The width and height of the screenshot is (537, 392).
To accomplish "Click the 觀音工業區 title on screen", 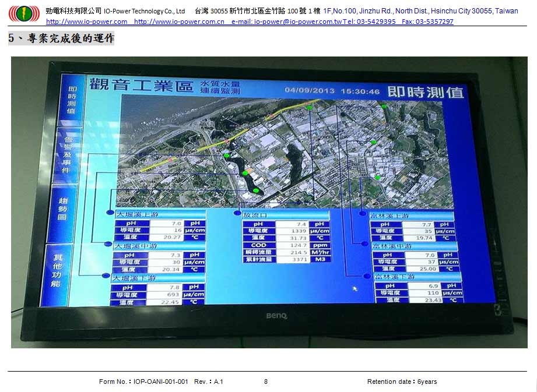I will 141,85.
